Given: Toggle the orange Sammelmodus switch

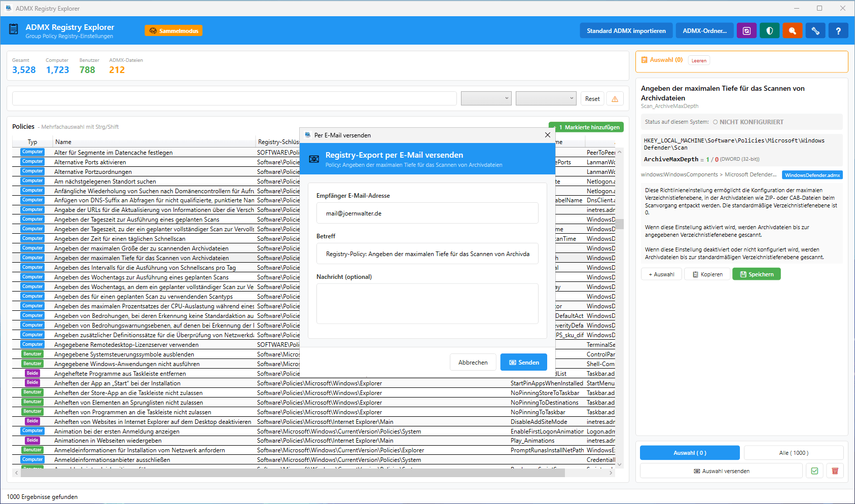Looking at the screenshot, I should pos(173,31).
